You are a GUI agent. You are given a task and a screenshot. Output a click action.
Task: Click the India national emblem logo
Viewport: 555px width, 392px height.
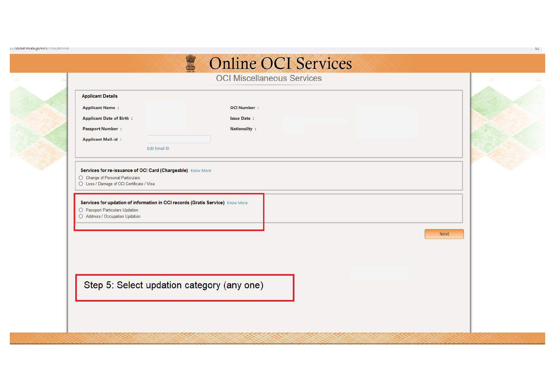click(x=191, y=63)
